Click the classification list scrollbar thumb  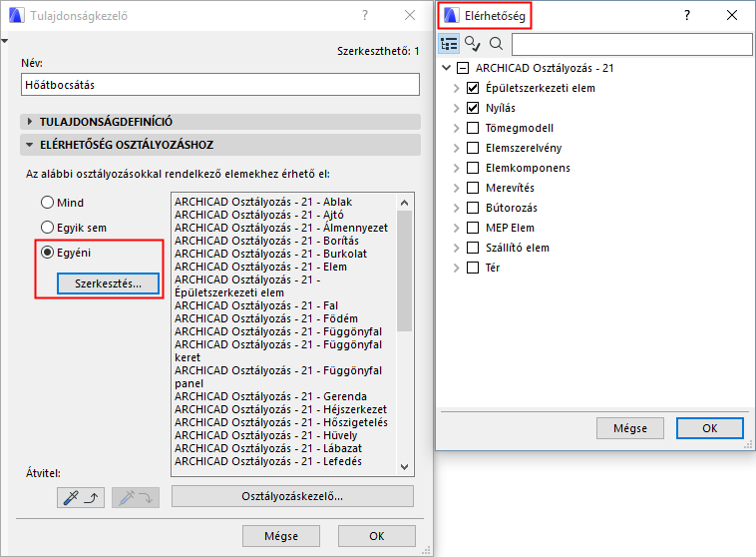[405, 271]
